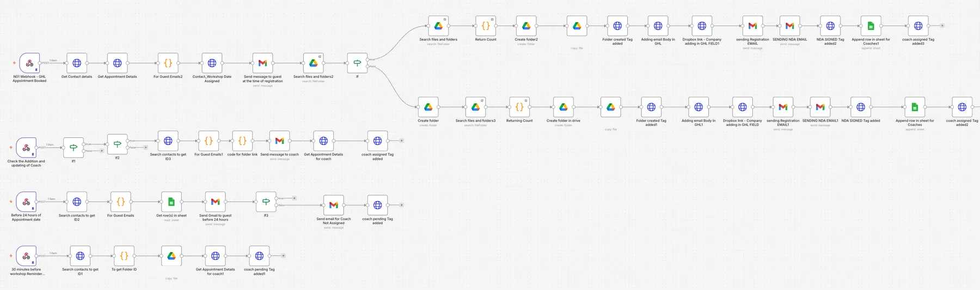Open Send message to guest at registration Gmail node

[x=262, y=63]
